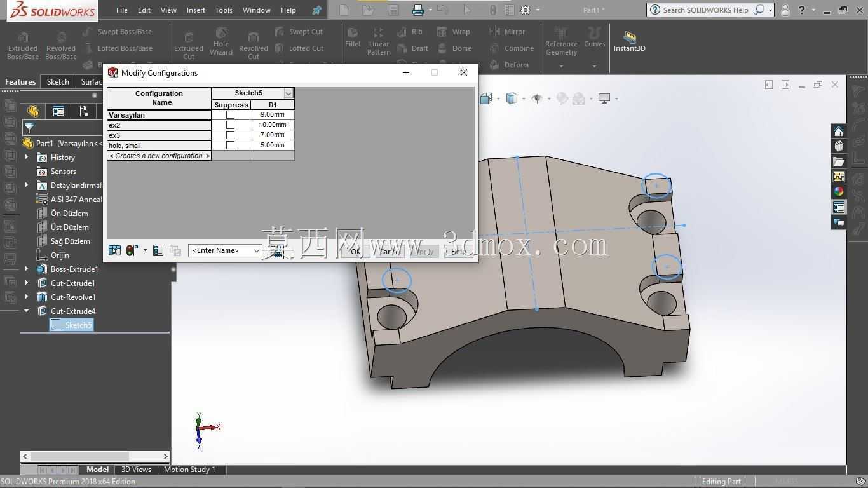
Task: Switch to the Sketch tab
Action: point(58,82)
